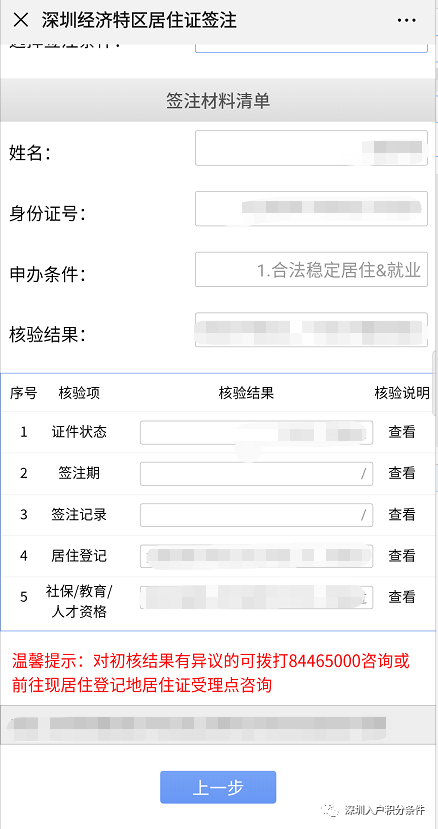Image resolution: width=438 pixels, height=829 pixels.
Task: View 核验说明 for 证件状态 row
Action: pyautogui.click(x=402, y=432)
